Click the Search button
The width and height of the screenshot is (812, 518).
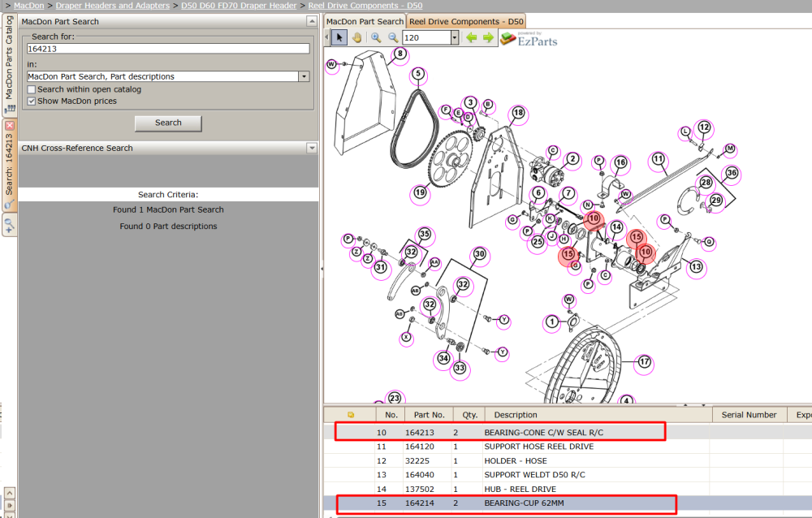[x=168, y=123]
